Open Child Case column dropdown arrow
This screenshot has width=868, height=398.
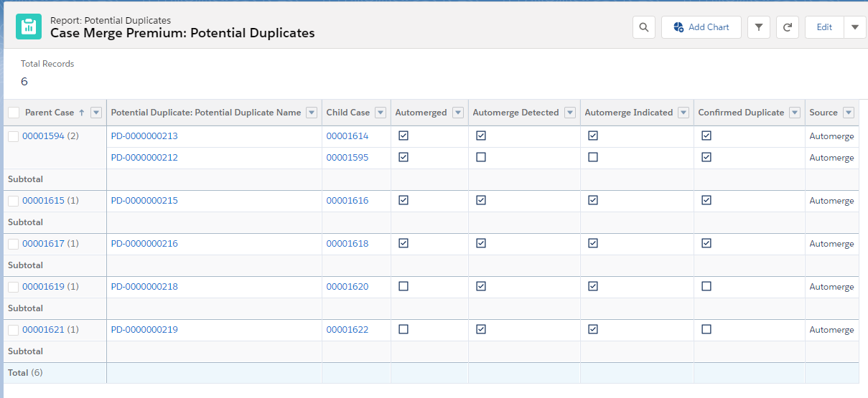(381, 113)
